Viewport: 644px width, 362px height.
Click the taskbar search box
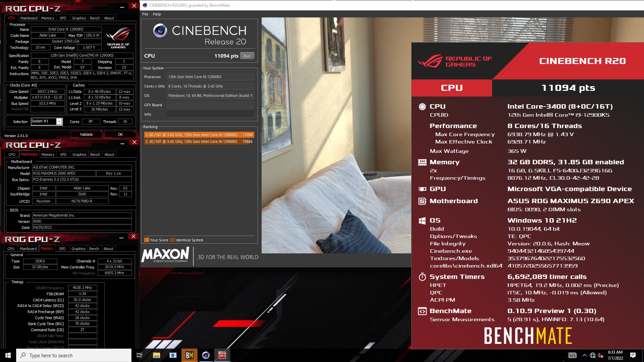[x=74, y=355]
